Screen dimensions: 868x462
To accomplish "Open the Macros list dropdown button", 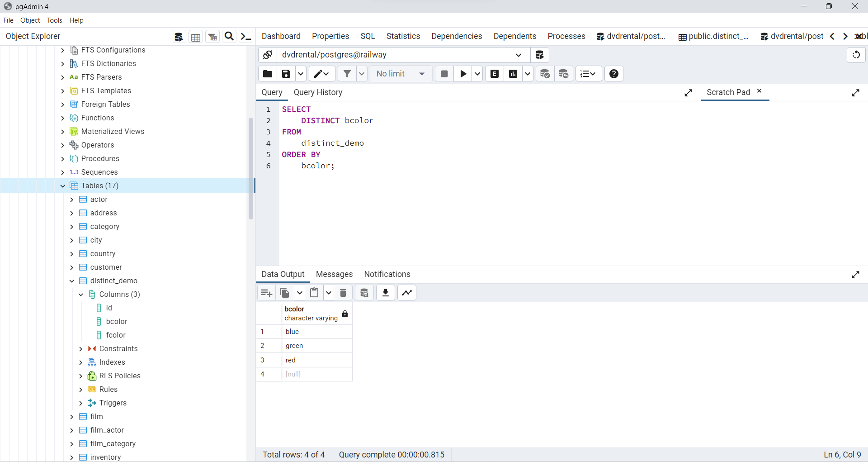I will [589, 74].
